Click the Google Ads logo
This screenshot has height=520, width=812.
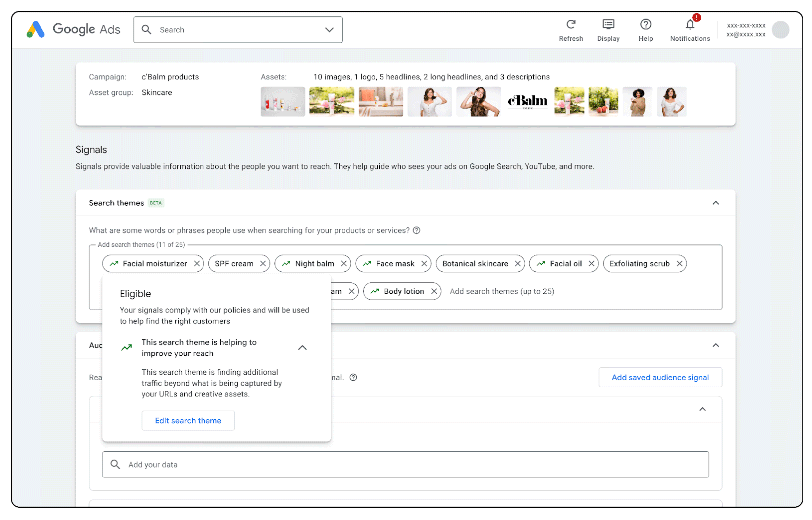pos(73,29)
